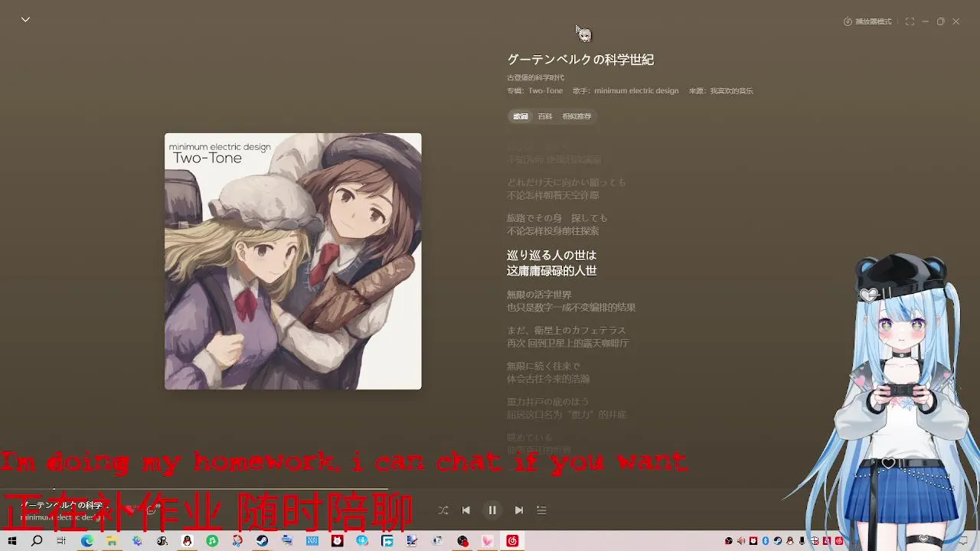Open the source link 我喜欢的音乐
980x551 pixels.
pos(731,90)
